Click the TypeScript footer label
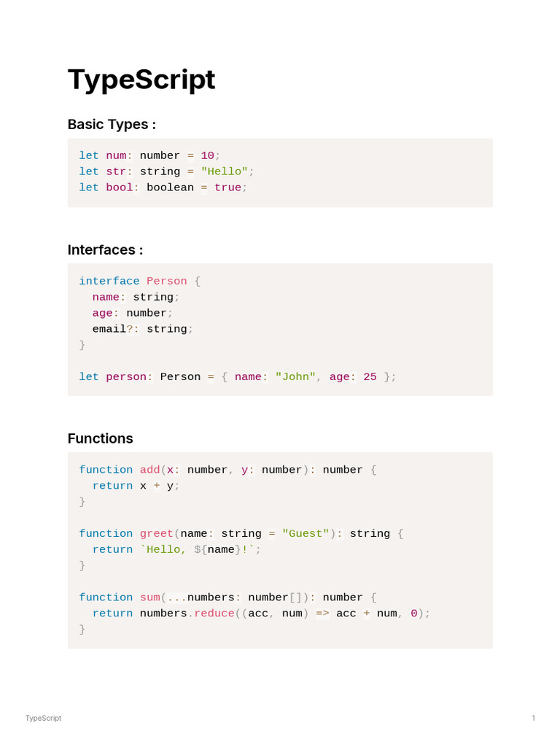 click(x=43, y=718)
